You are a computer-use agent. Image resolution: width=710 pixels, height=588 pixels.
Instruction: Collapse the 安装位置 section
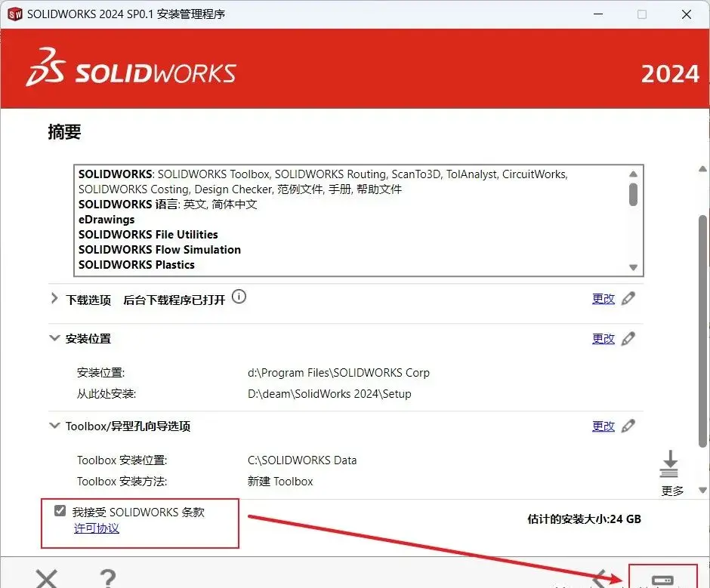coord(54,338)
